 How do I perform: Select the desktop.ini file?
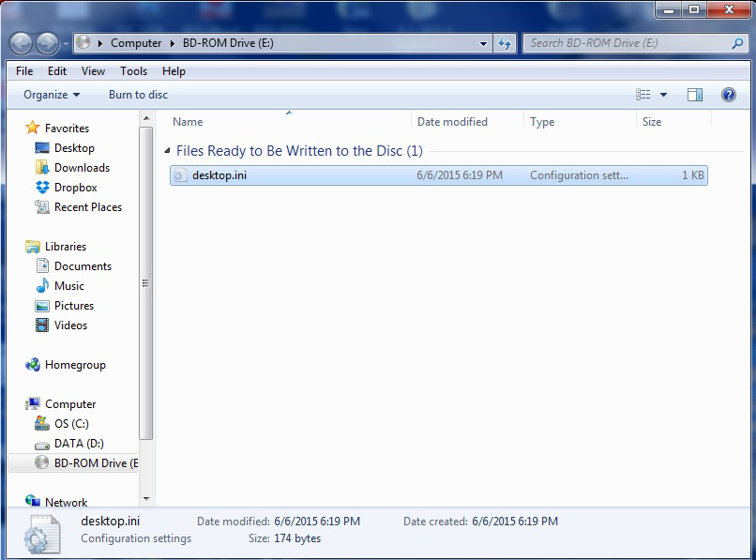[219, 175]
